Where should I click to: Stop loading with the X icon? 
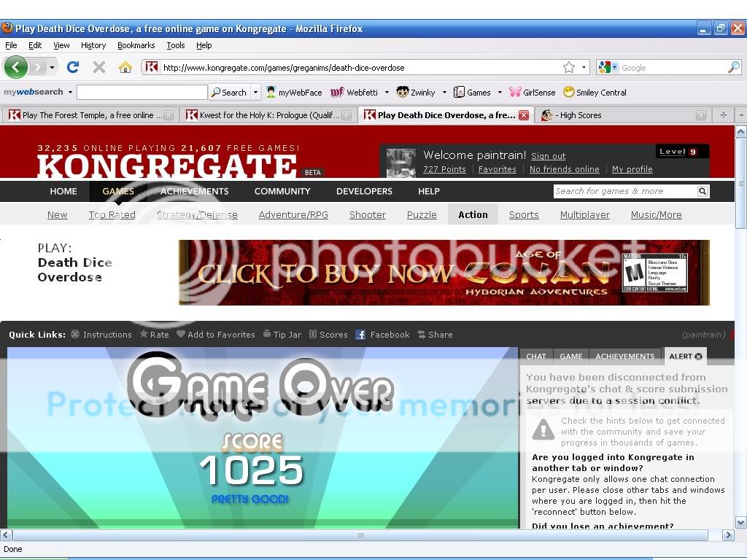click(99, 67)
